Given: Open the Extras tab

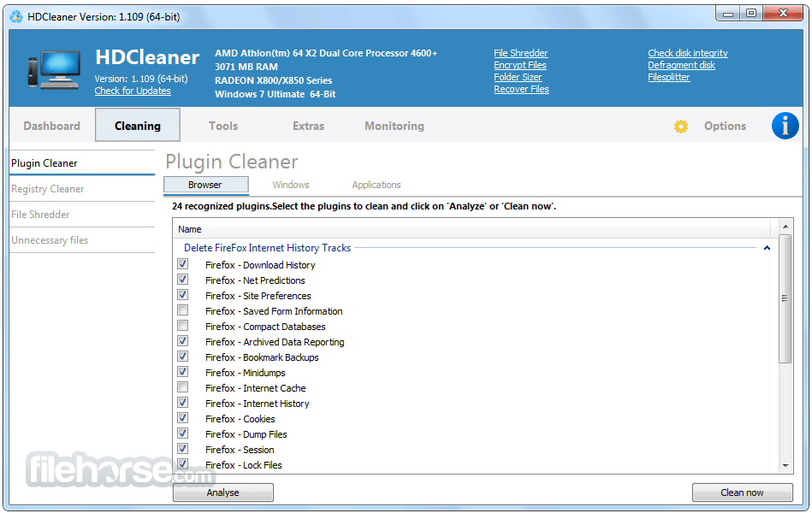Looking at the screenshot, I should pos(308,126).
